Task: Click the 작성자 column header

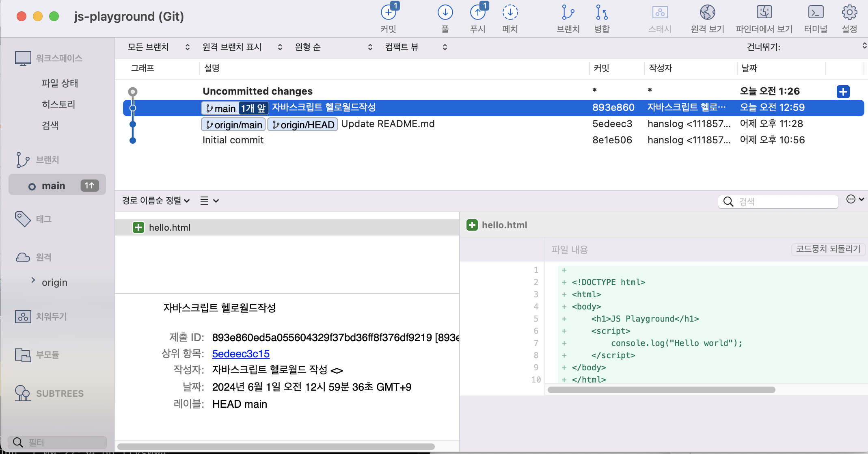Action: [x=661, y=68]
